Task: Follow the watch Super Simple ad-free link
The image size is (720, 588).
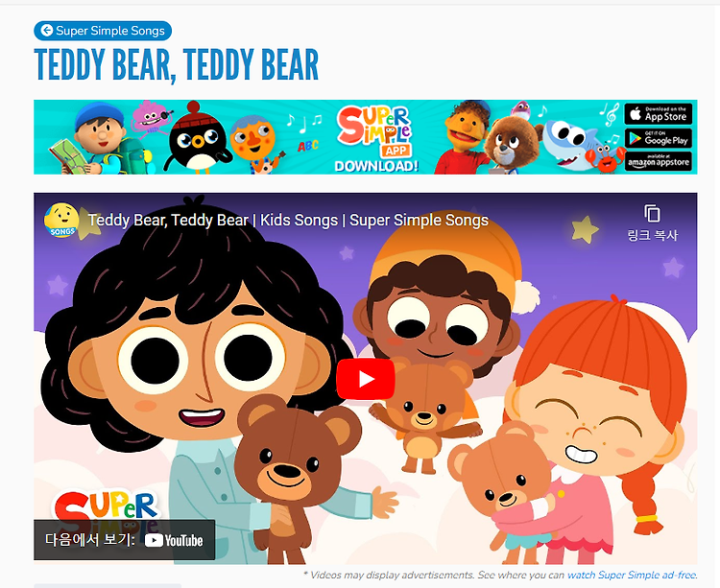Action: tap(632, 576)
